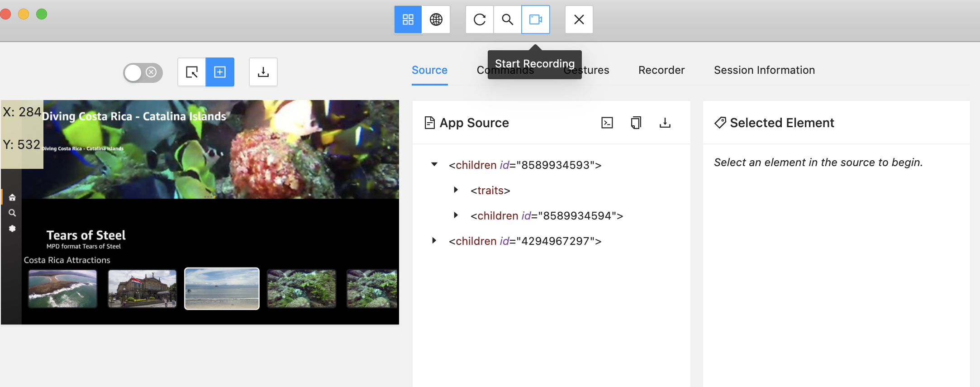Switch to web/hybrid app mode globe icon
This screenshot has width=980, height=387.
(x=436, y=19)
